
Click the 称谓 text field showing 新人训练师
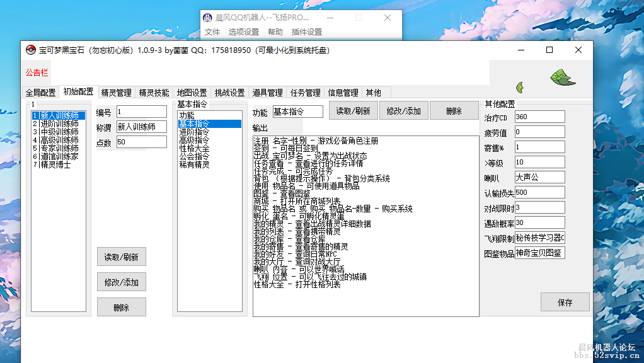tap(143, 127)
